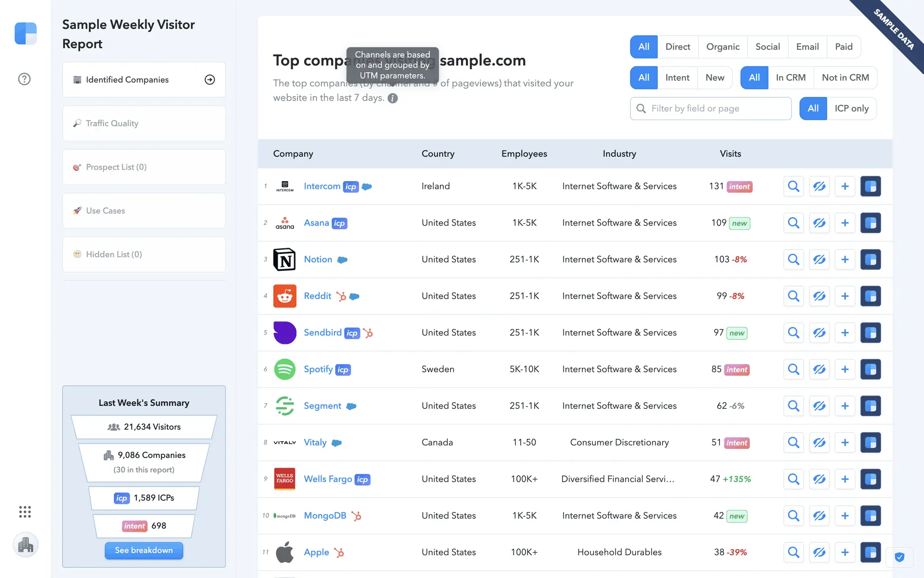The image size is (924, 578).
Task: Hide Asana using the crossed-eye icon
Action: click(819, 223)
